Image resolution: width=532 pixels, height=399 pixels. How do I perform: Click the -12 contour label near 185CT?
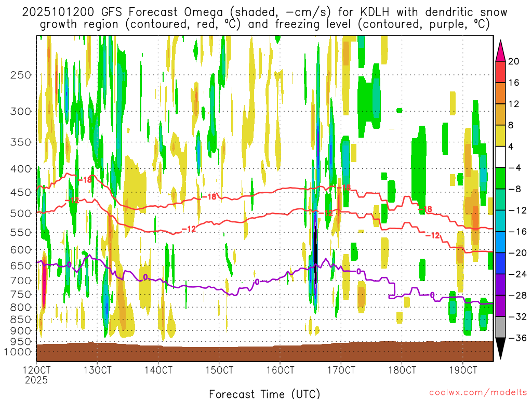pyautogui.click(x=432, y=235)
